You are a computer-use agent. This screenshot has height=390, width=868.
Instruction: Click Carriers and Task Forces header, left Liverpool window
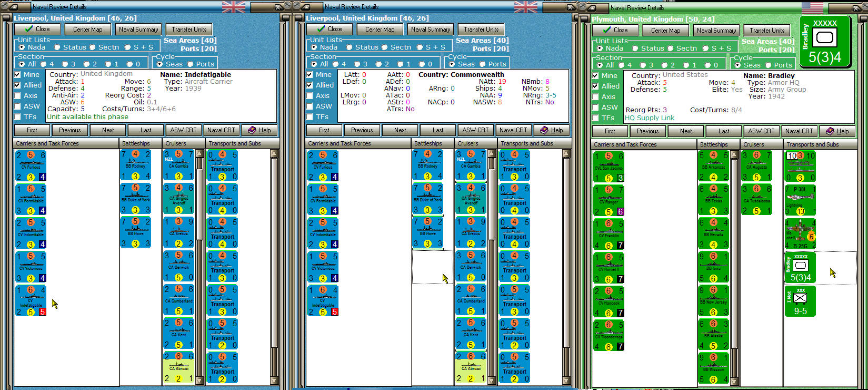click(x=66, y=143)
